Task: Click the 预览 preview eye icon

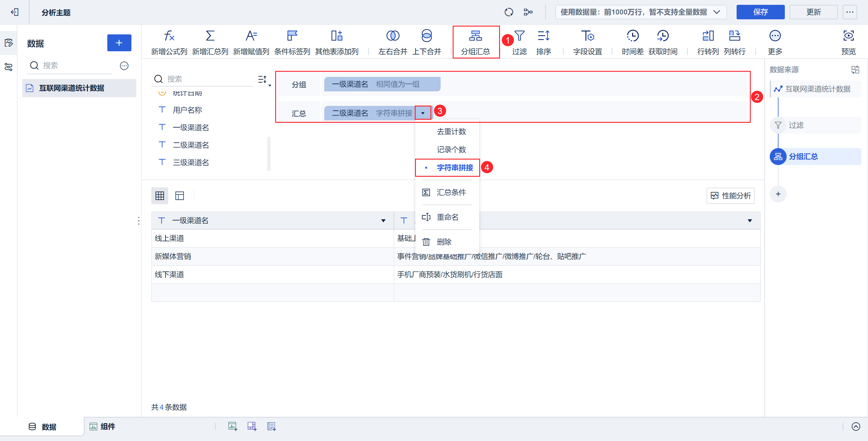Action: pos(848,36)
